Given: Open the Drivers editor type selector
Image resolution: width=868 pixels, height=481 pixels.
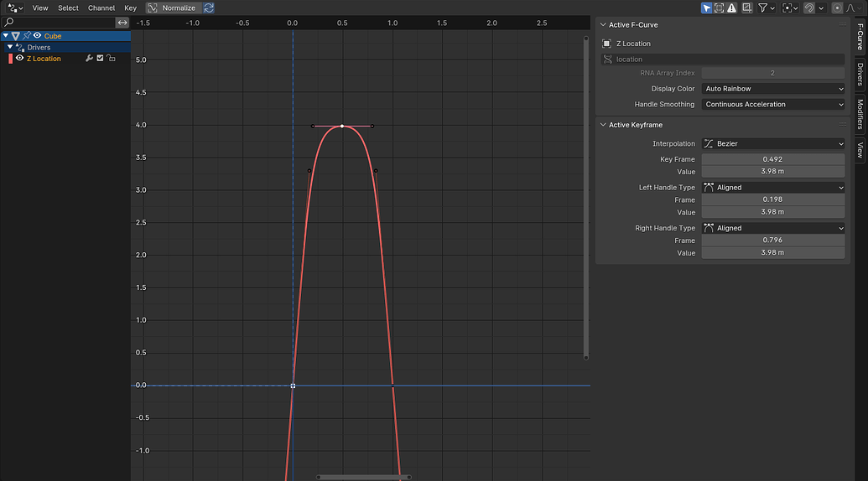Looking at the screenshot, I should pyautogui.click(x=15, y=8).
